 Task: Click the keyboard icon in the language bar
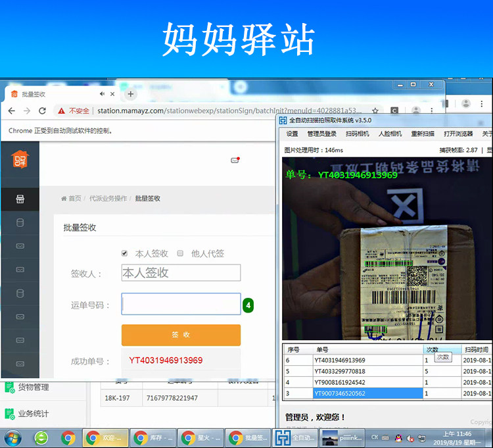click(385, 437)
